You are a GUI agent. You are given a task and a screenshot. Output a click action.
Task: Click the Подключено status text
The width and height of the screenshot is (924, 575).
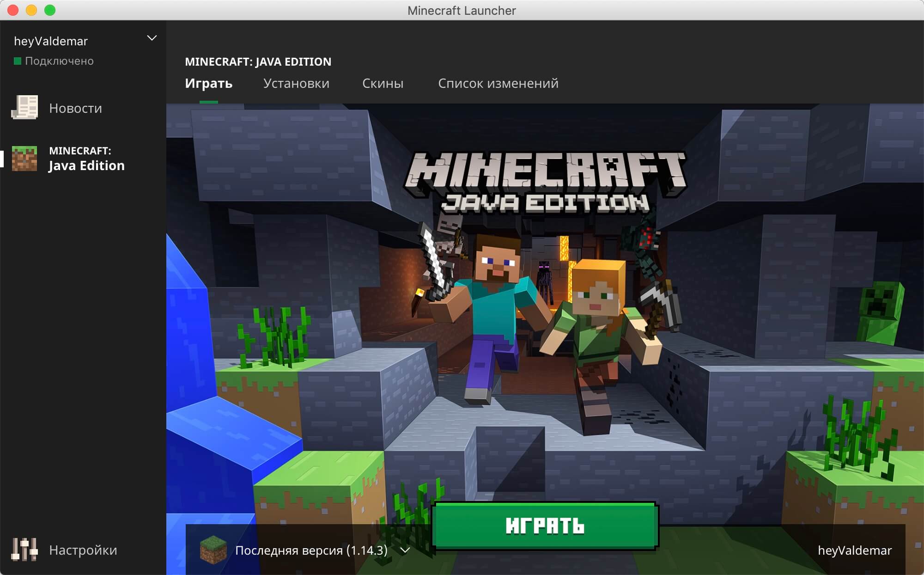59,61
